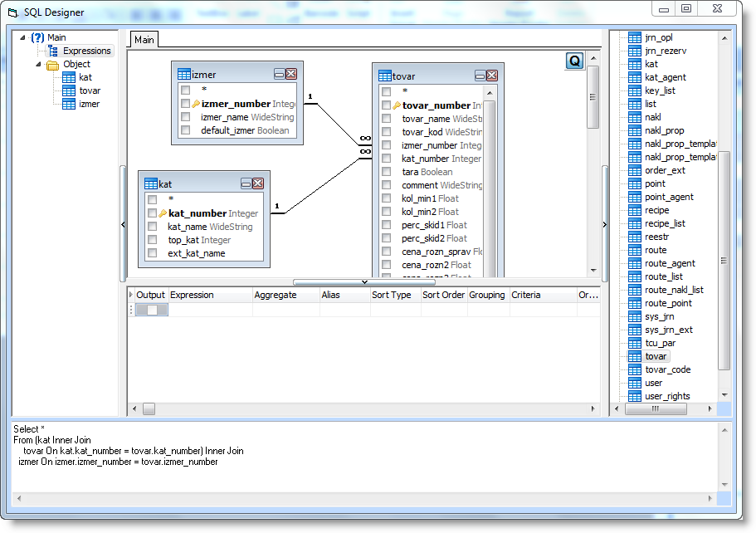Viewport: 756px width, 533px height.
Task: Select the kat table icon under Object
Action: click(x=69, y=77)
